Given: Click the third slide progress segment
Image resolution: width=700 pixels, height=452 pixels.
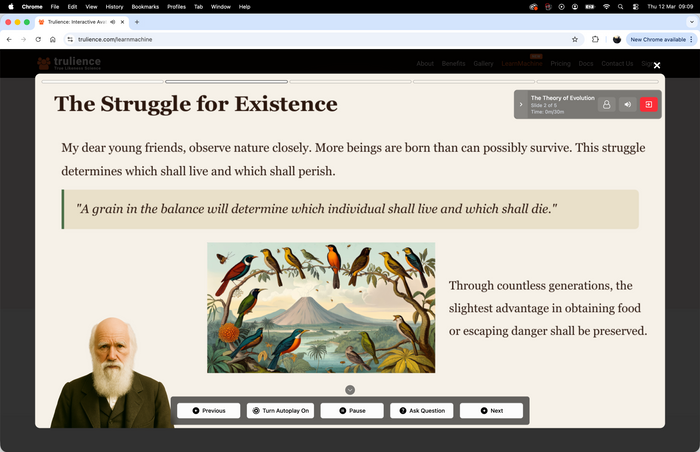Looking at the screenshot, I should (x=350, y=81).
